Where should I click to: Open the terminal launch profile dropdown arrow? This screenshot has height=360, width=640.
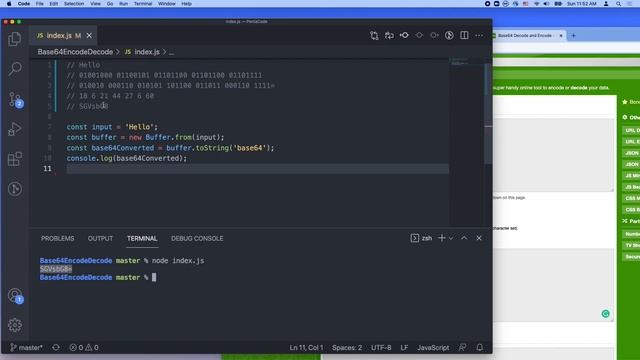[451, 238]
